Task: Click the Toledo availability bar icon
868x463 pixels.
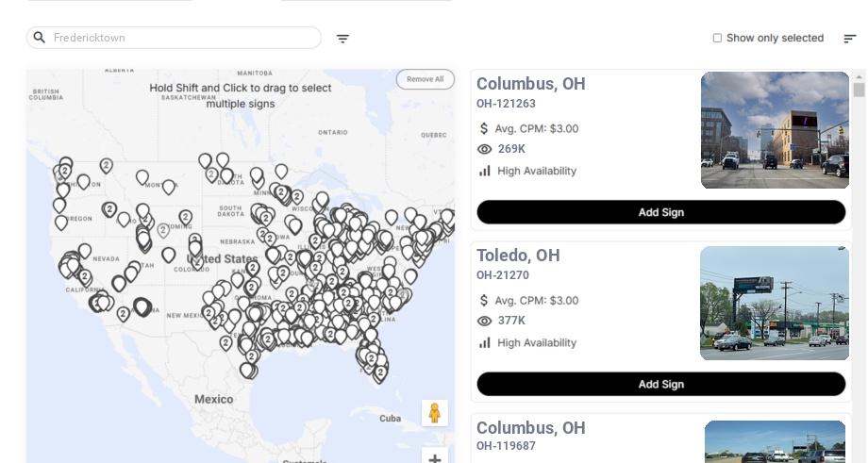Action: click(485, 342)
